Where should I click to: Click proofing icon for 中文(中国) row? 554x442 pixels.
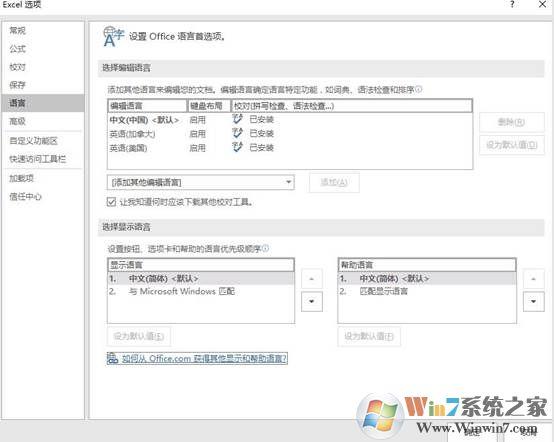tap(238, 119)
